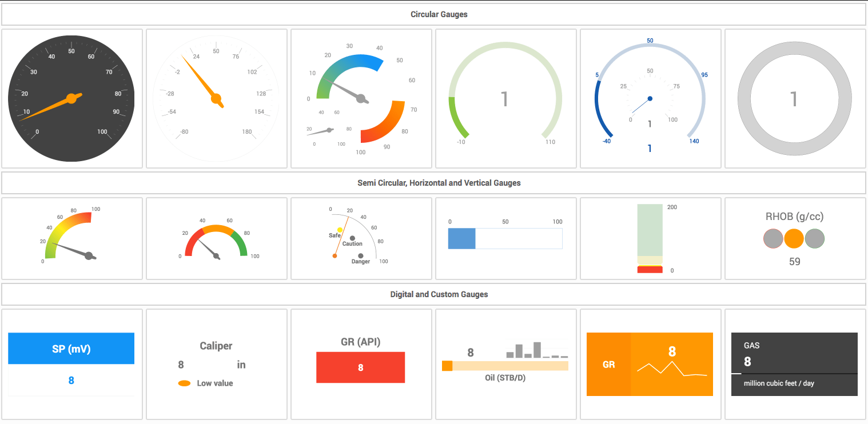This screenshot has height=424, width=868.
Task: Click the gray mini bar chart in Oil gauge
Action: tap(537, 350)
